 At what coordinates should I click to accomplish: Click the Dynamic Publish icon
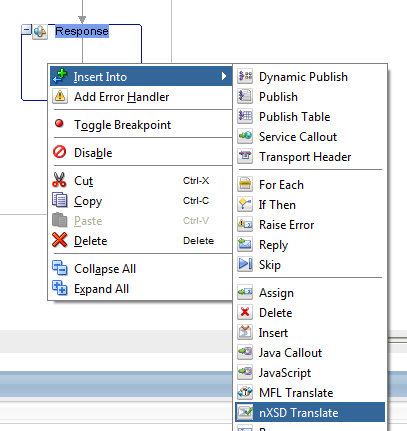click(245, 77)
